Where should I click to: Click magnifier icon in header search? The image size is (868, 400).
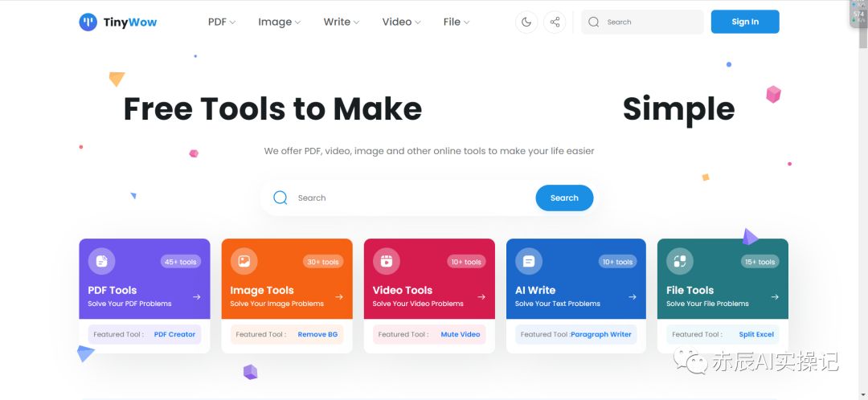(x=593, y=22)
